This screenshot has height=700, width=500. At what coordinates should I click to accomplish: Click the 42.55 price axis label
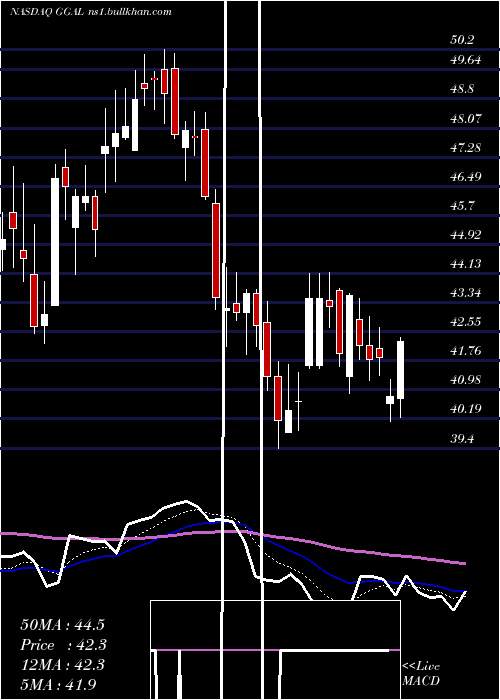[466, 321]
